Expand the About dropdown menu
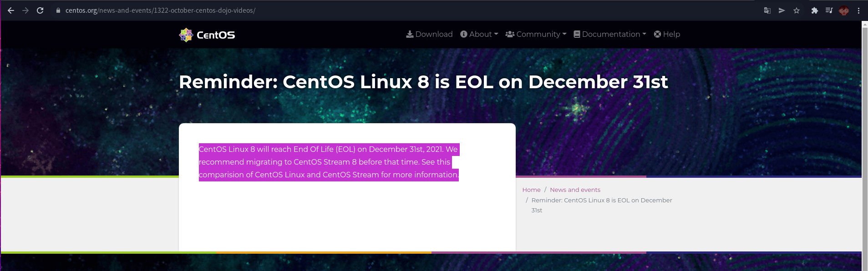The image size is (868, 271). [479, 34]
